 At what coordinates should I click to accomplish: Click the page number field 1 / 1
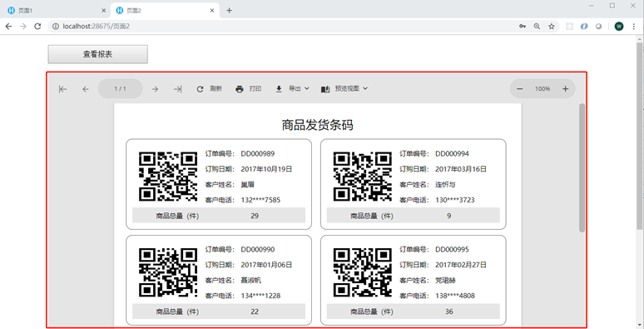pos(121,88)
